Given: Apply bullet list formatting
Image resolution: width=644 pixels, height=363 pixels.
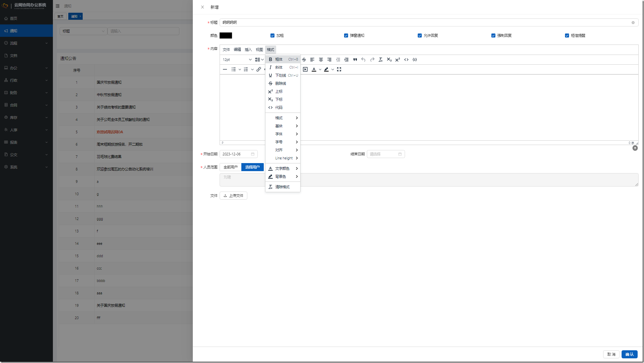Looking at the screenshot, I should pyautogui.click(x=234, y=69).
